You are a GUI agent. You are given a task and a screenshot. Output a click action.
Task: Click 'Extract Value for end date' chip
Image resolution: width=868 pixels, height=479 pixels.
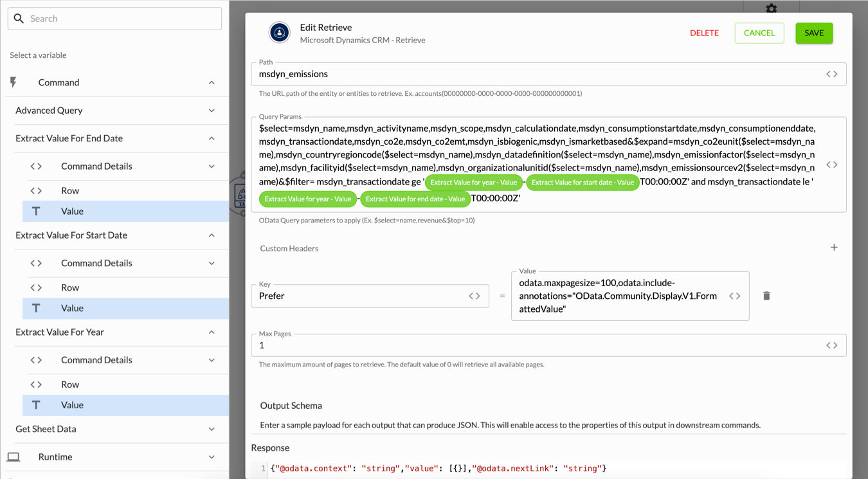click(415, 199)
